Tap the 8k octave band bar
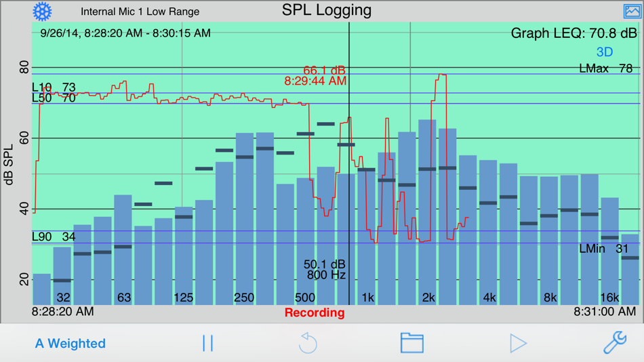This screenshot has height=362, width=644. [x=548, y=241]
